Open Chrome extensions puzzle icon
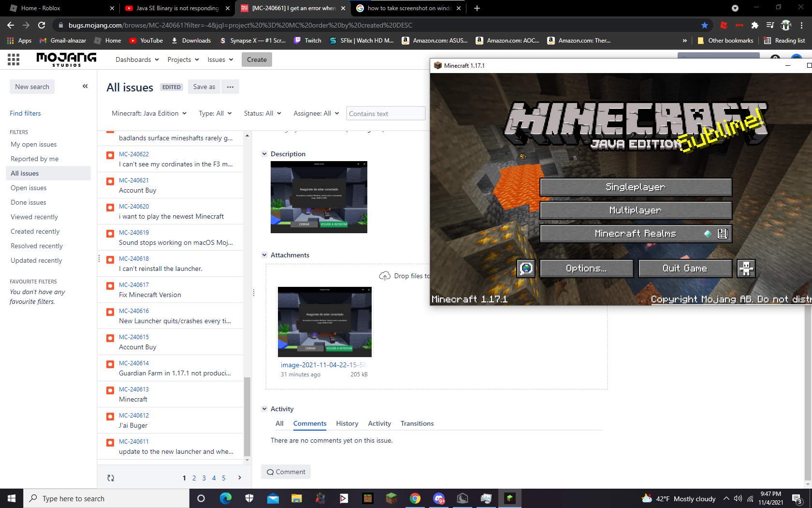This screenshot has height=508, width=812. pos(754,25)
